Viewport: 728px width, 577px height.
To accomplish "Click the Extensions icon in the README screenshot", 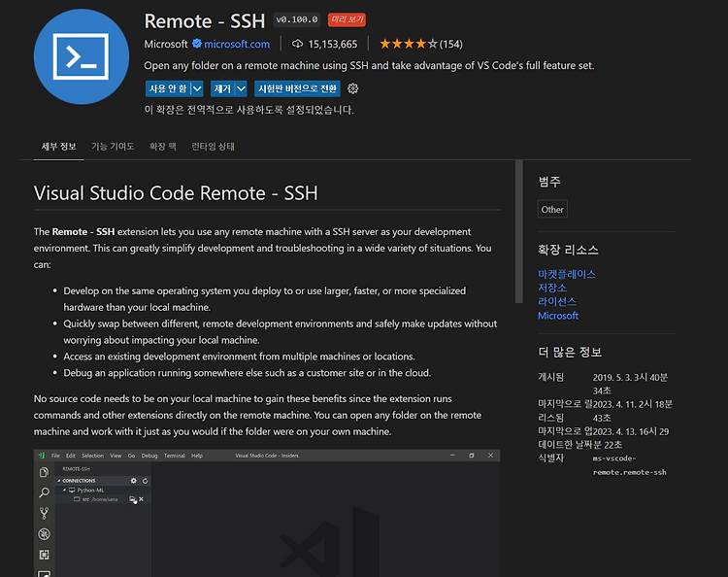I will click(x=44, y=555).
